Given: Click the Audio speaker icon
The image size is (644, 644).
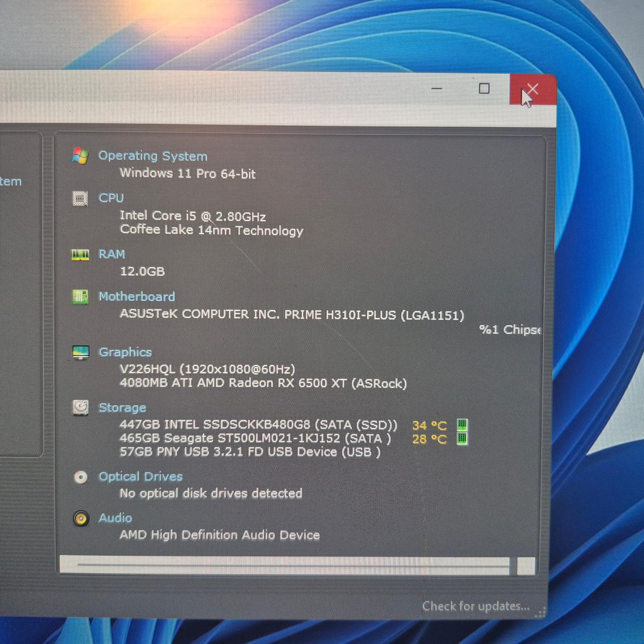Looking at the screenshot, I should point(81,519).
